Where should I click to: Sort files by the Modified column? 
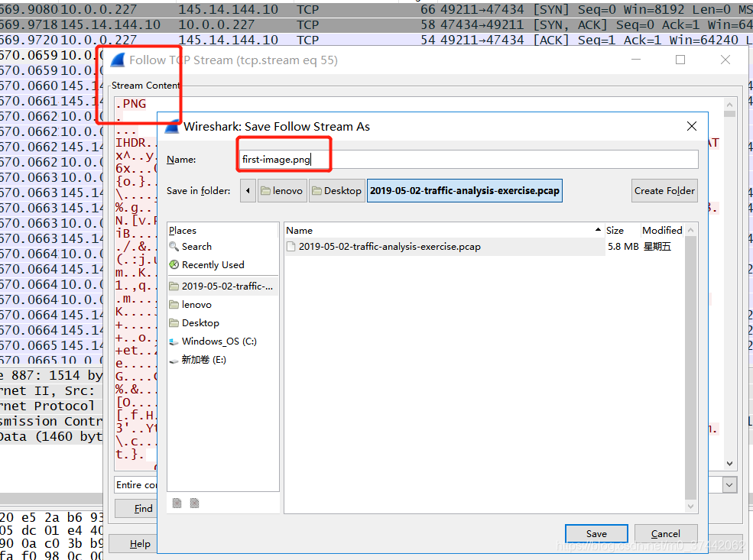click(x=662, y=230)
